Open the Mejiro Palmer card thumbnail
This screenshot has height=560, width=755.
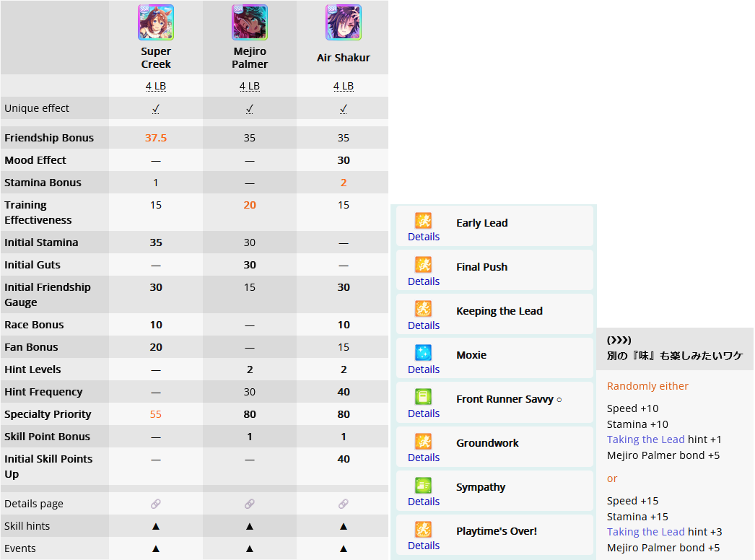click(x=250, y=22)
